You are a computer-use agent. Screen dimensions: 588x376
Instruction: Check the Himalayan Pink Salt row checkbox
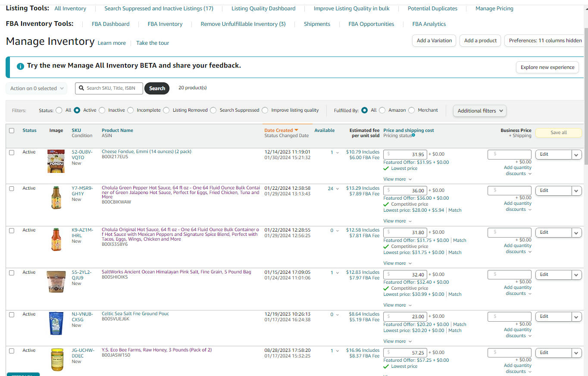click(x=12, y=273)
